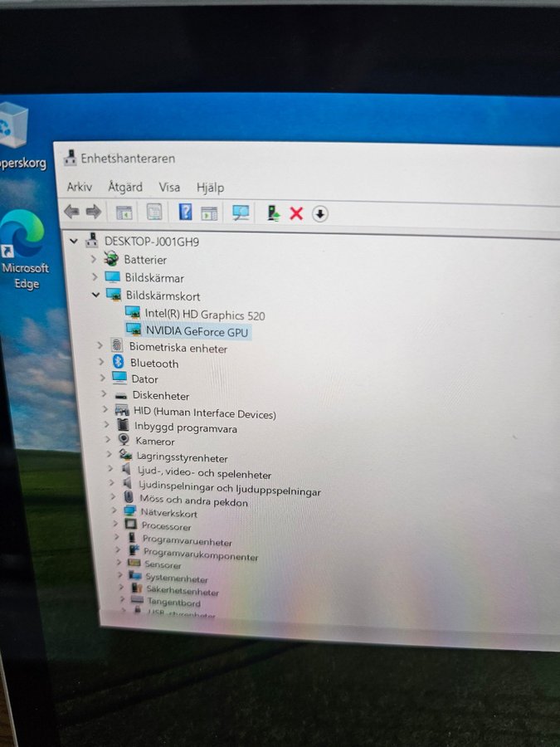Viewport: 560px width, 747px height.
Task: Collapse the DESKTOP-J001GH9 root node
Action: [x=75, y=241]
